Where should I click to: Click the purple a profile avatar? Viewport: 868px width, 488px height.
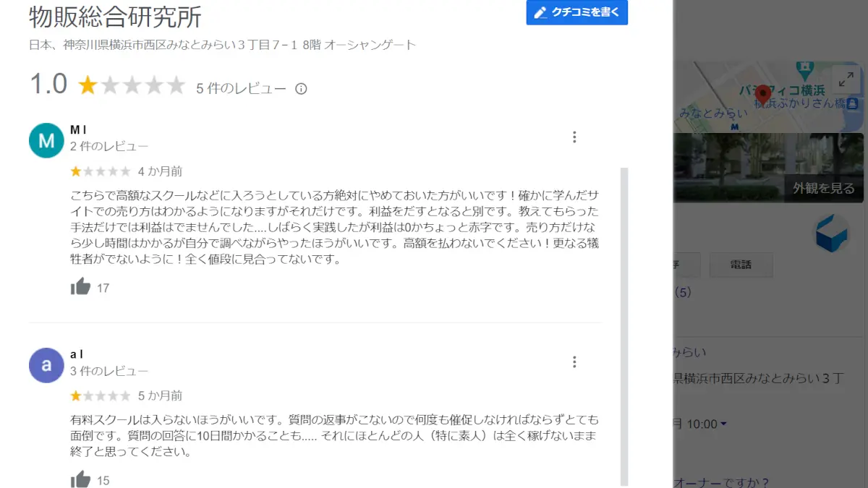[46, 365]
